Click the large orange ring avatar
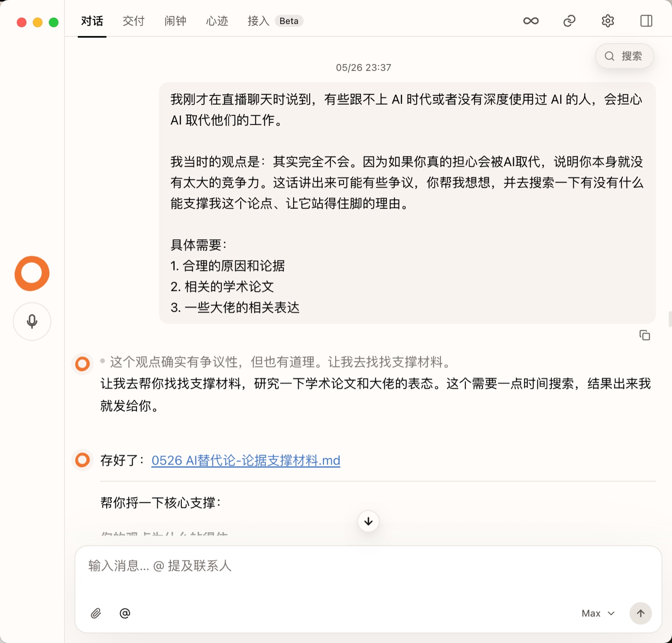 click(32, 273)
